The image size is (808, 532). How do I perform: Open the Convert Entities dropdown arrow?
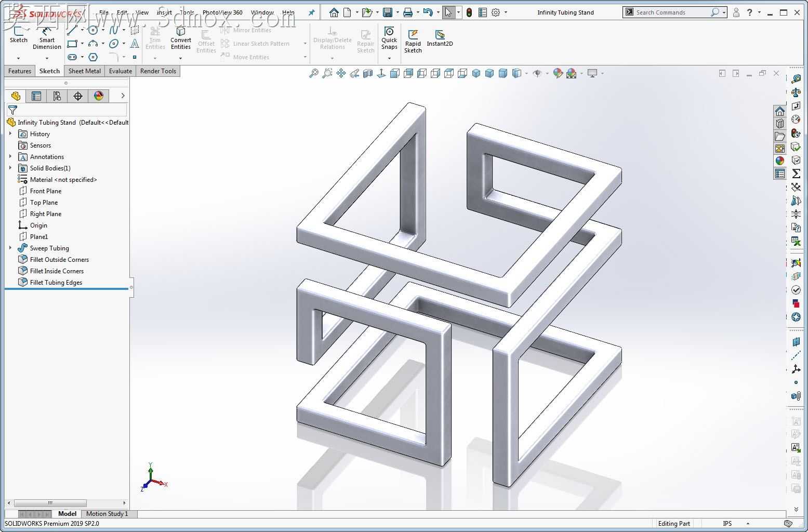tap(181, 58)
